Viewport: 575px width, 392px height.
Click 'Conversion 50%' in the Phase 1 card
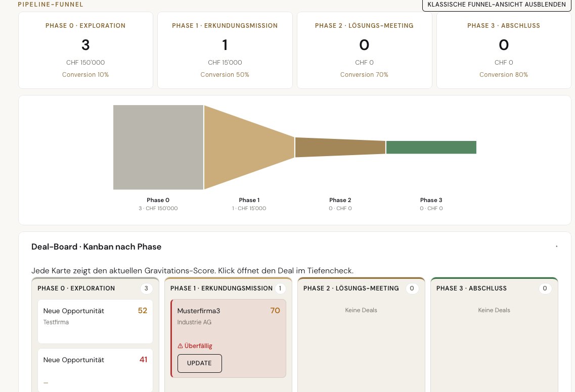click(x=225, y=75)
